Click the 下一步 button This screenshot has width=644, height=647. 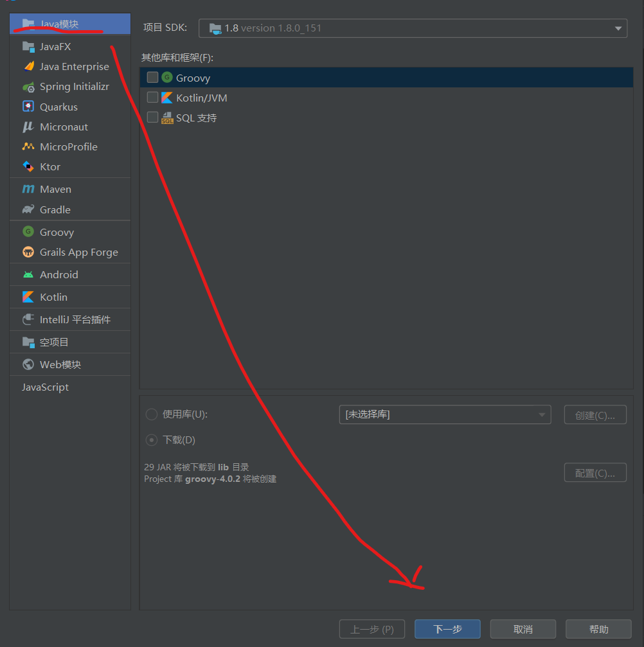[447, 629]
